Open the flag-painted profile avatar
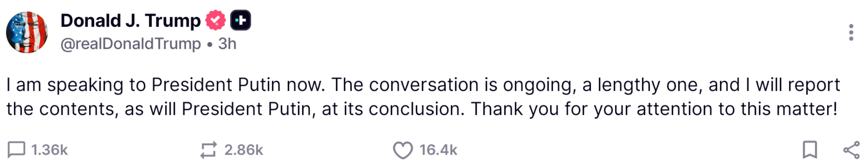The image size is (868, 167). 27,32
